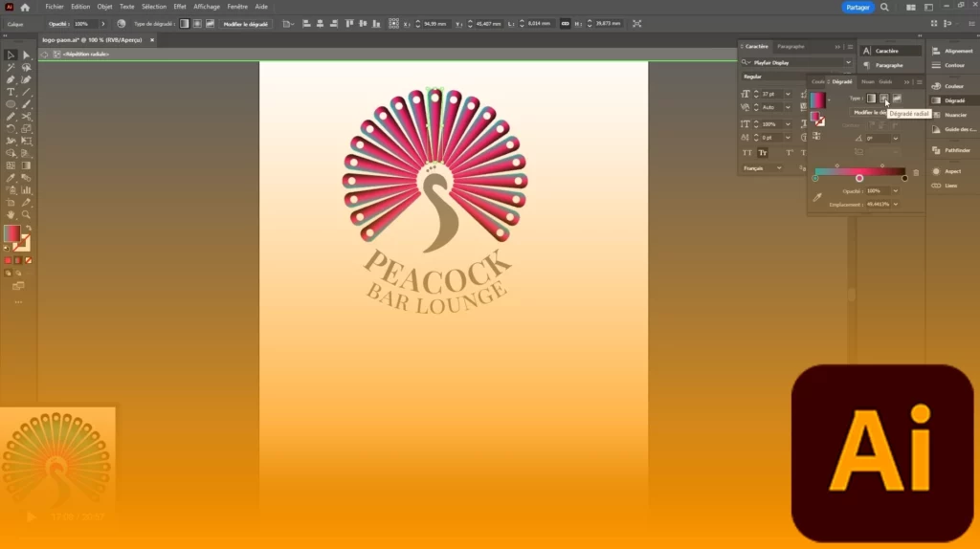Choose radial gradient type in Dégradé panel
The image size is (980, 549).
(x=883, y=99)
